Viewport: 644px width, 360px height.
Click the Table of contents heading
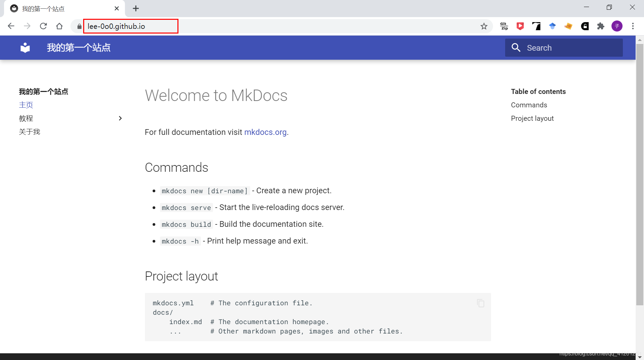(x=538, y=92)
